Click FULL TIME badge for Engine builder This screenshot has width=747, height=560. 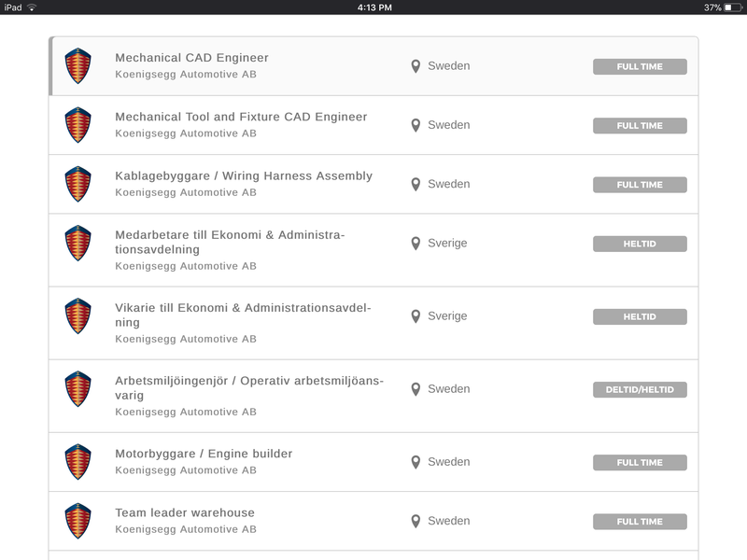coord(640,462)
